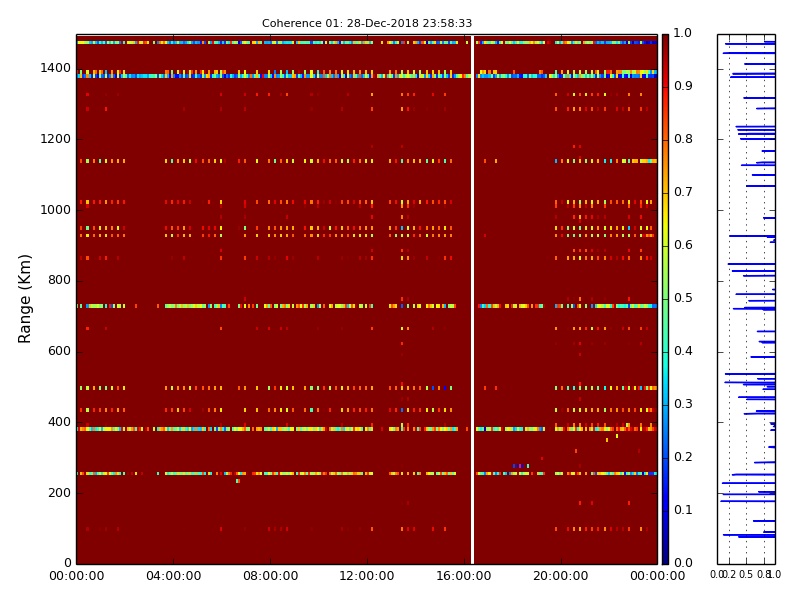This screenshot has width=800, height=600.
Task: Click the 1200 range tick label
Action: (x=56, y=139)
